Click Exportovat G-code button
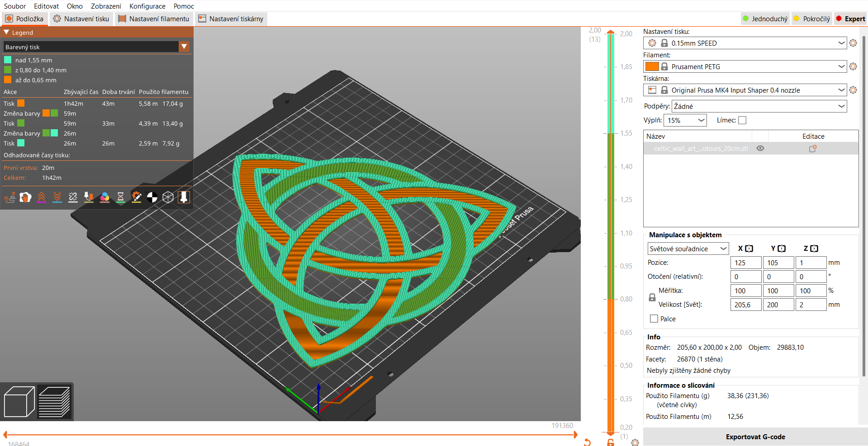 (755, 437)
